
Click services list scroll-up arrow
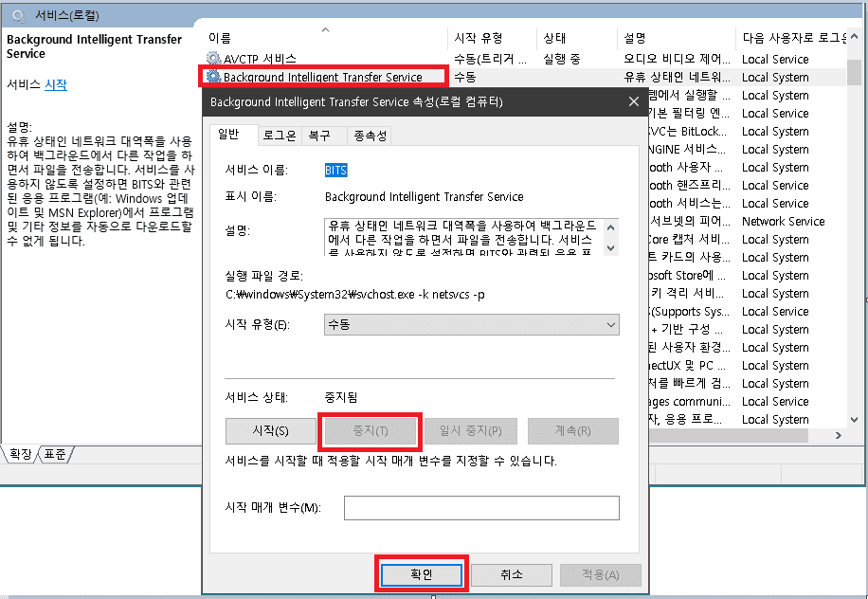[854, 37]
